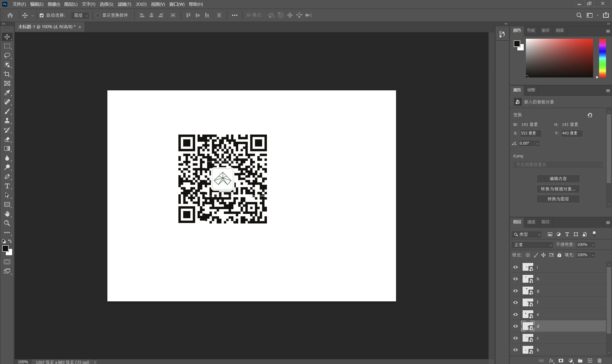The image size is (612, 364).
Task: Click align left edges icon
Action: (x=142, y=15)
